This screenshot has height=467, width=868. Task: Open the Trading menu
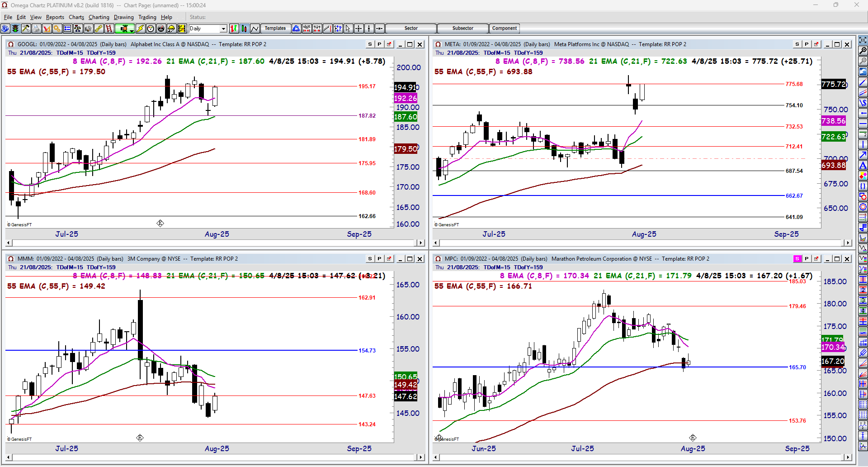click(x=147, y=17)
